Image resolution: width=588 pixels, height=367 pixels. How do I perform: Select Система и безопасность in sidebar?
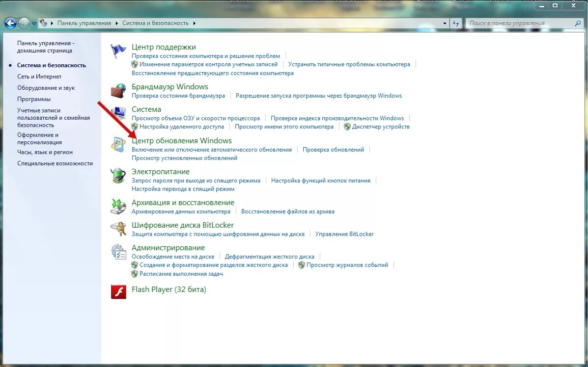click(x=52, y=65)
